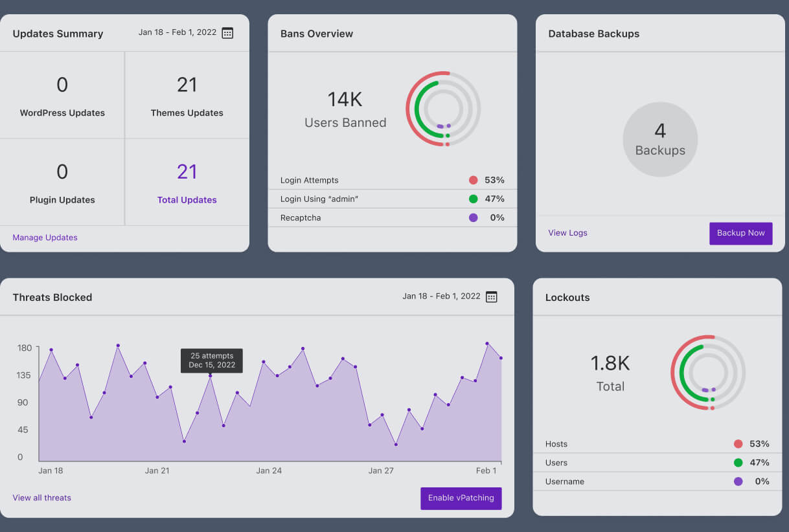Click the Threats Blocked date range
Viewport: 789px width, 532px height.
441,296
